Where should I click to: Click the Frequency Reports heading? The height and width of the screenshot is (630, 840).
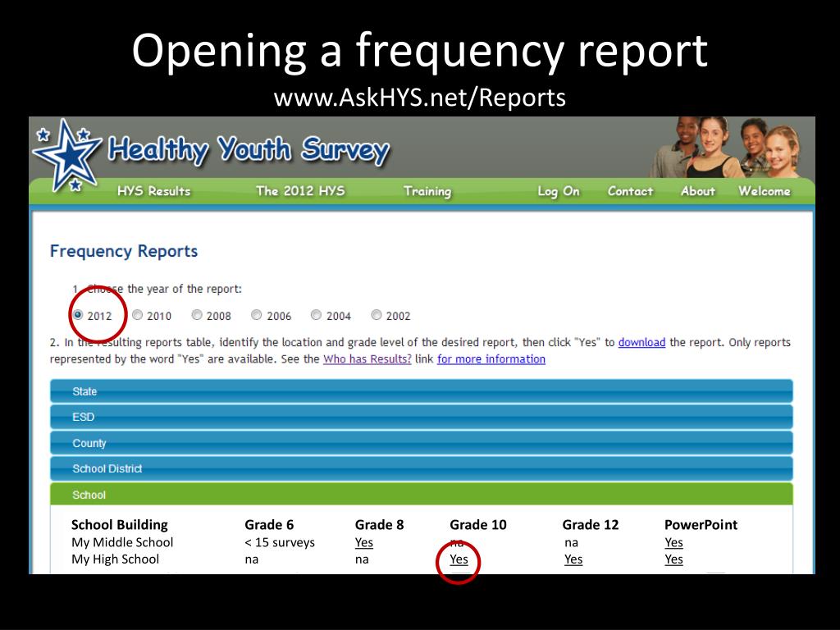[124, 251]
